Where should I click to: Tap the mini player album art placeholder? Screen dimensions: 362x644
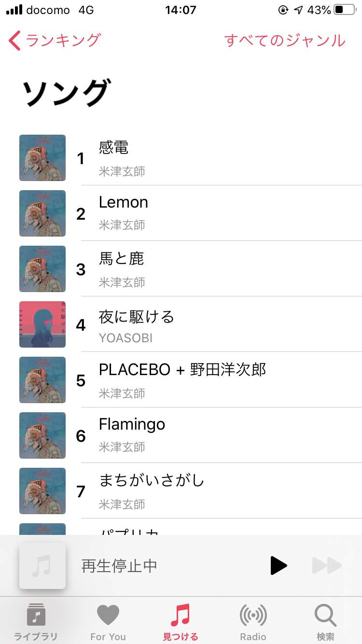(x=42, y=565)
